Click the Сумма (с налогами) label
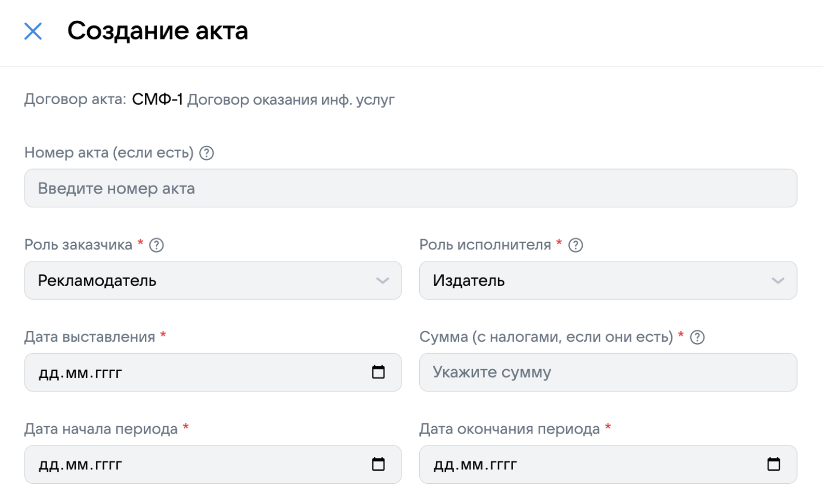 point(546,337)
